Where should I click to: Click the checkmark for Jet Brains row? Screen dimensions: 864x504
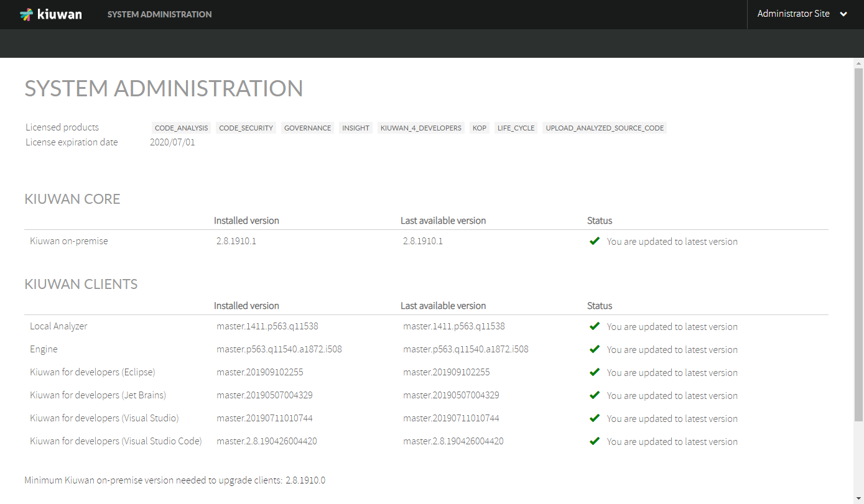click(595, 395)
